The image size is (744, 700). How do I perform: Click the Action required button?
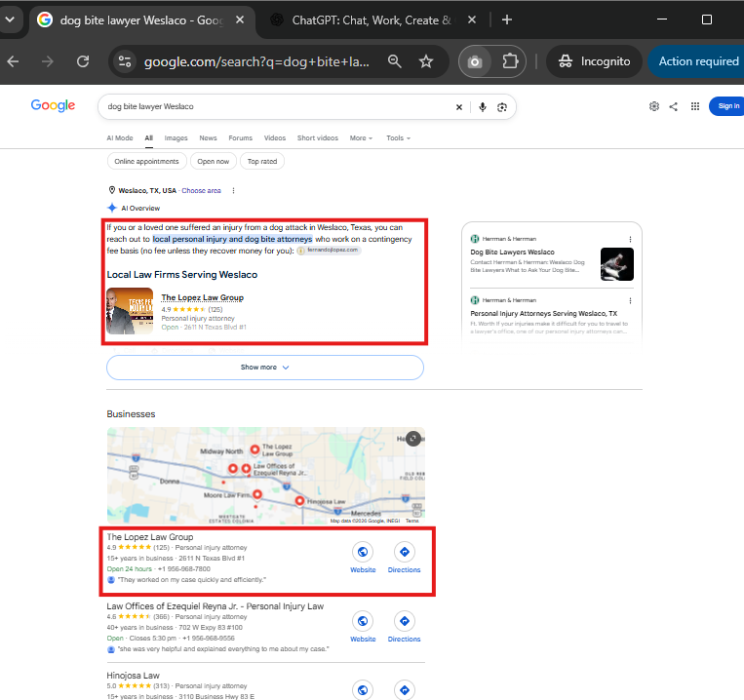[696, 61]
